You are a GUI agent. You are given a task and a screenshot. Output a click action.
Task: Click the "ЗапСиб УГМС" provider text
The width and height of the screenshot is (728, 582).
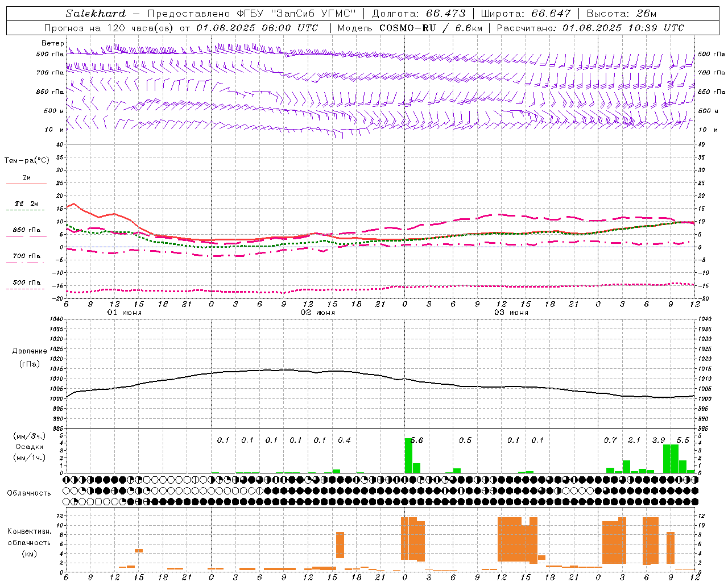[314, 14]
